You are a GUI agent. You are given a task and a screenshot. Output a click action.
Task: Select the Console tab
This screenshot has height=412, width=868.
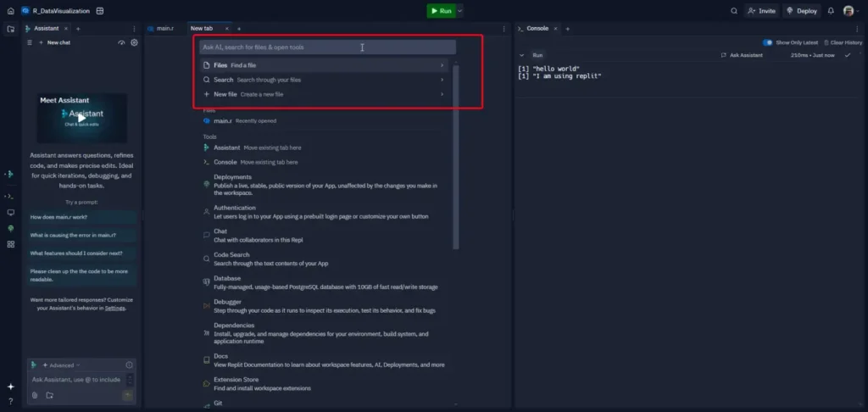click(537, 28)
